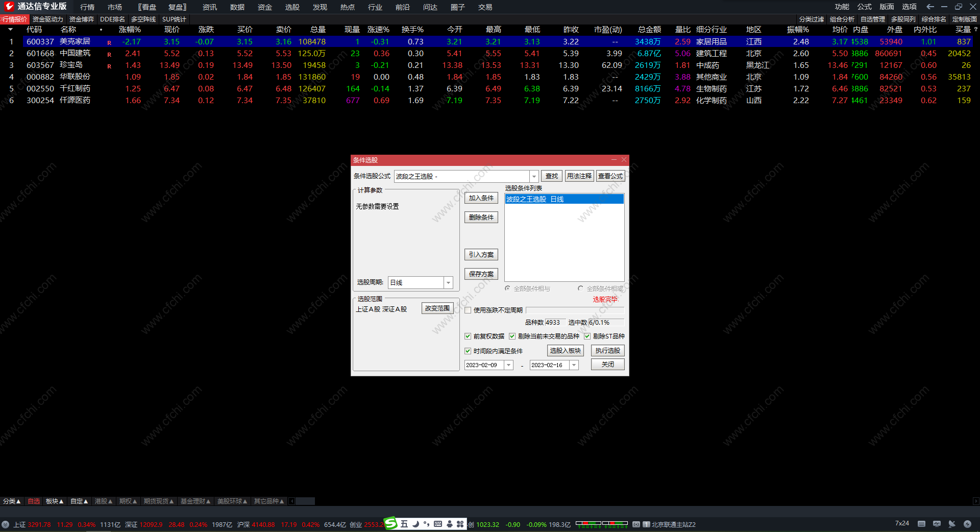
Task: Click the market breadth red-green bar indicator
Action: pos(602,524)
